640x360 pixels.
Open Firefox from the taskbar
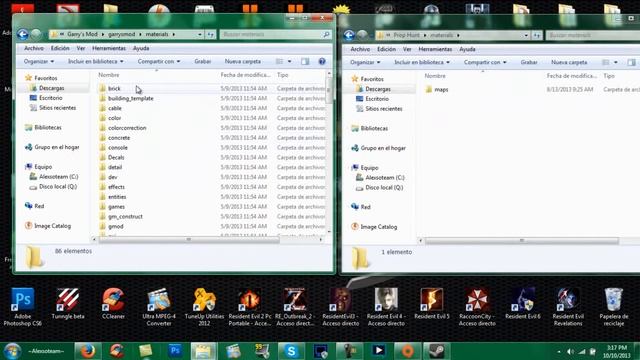pos(87,351)
